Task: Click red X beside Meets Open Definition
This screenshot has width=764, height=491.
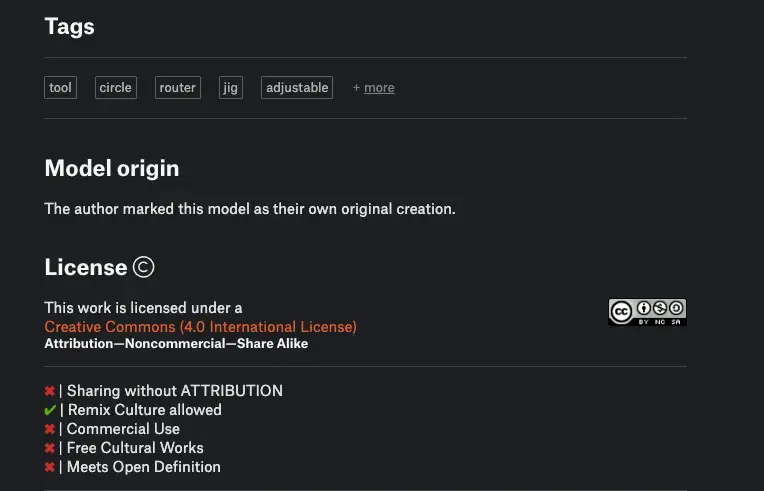Action: tap(49, 467)
